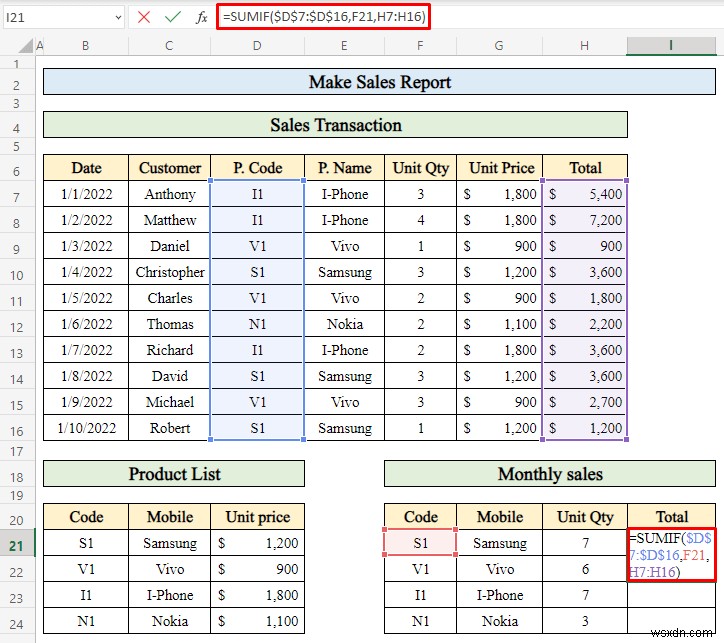The image size is (724, 643).
Task: Select the customer cell Michael
Action: [x=169, y=402]
